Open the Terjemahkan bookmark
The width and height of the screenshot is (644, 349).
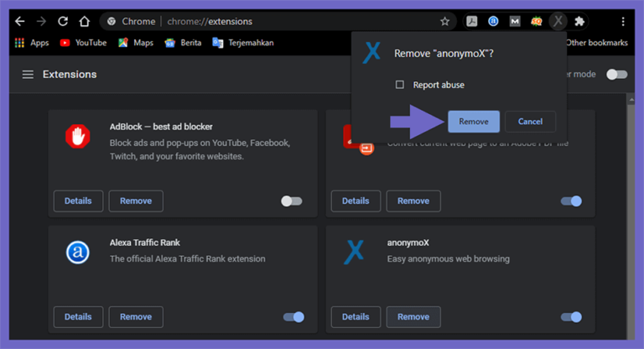coord(243,43)
